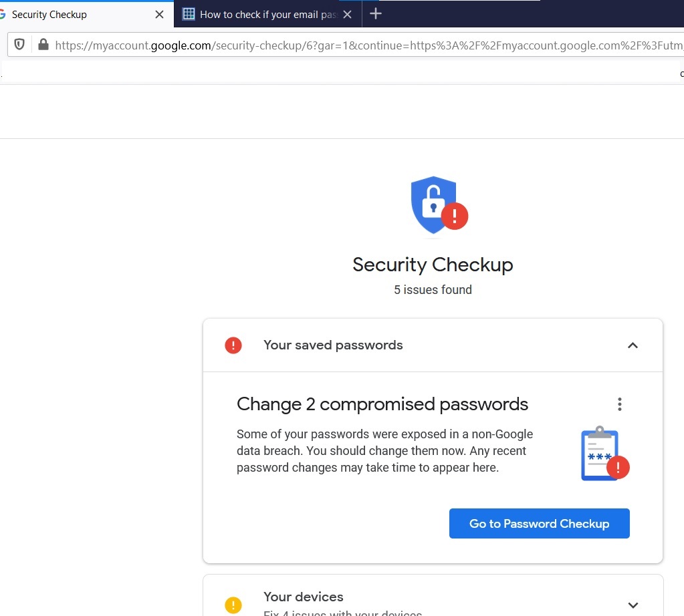Image resolution: width=684 pixels, height=616 pixels.
Task: Click the Firefox tracking protection shield icon
Action: coord(19,45)
